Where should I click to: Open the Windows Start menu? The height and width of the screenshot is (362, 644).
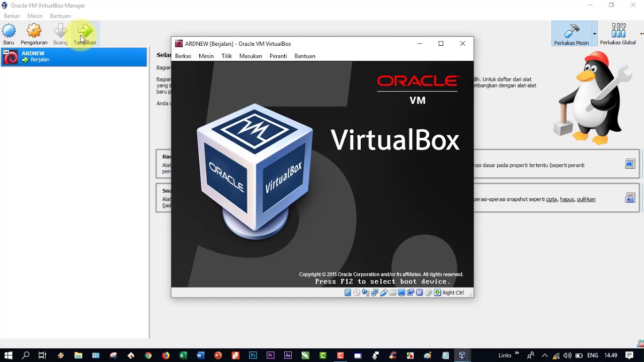tap(9, 355)
